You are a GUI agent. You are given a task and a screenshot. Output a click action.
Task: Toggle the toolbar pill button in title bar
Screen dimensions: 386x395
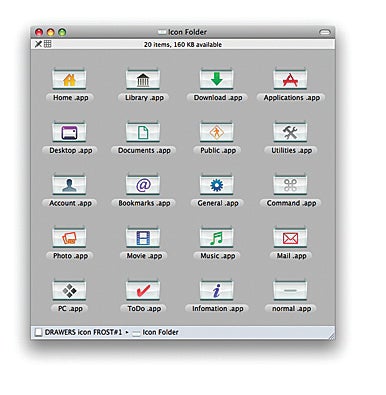324,32
